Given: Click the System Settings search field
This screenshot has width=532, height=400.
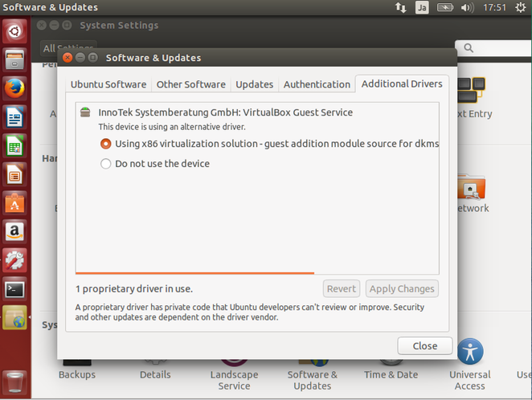Looking at the screenshot, I should click(494, 48).
